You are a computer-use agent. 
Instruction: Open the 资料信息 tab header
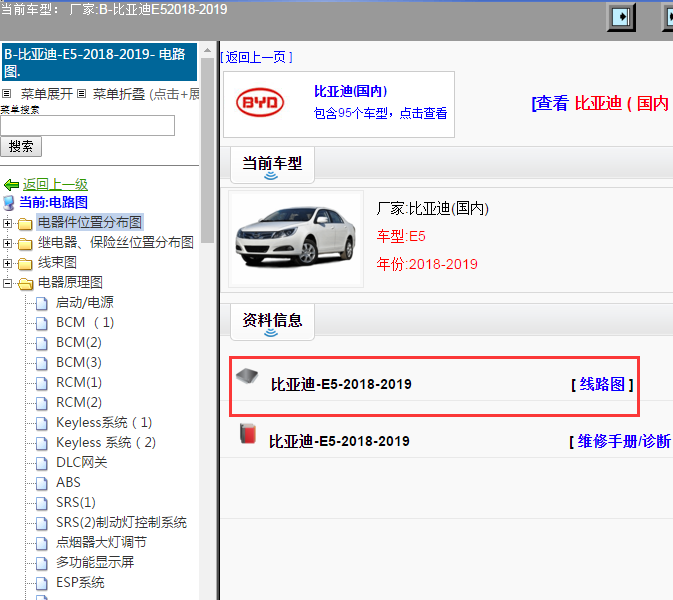[272, 321]
